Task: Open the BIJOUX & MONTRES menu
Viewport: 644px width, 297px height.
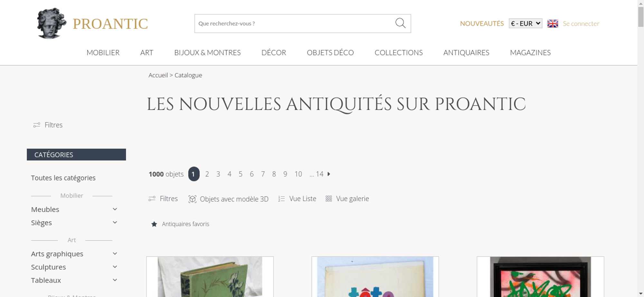Action: click(207, 52)
